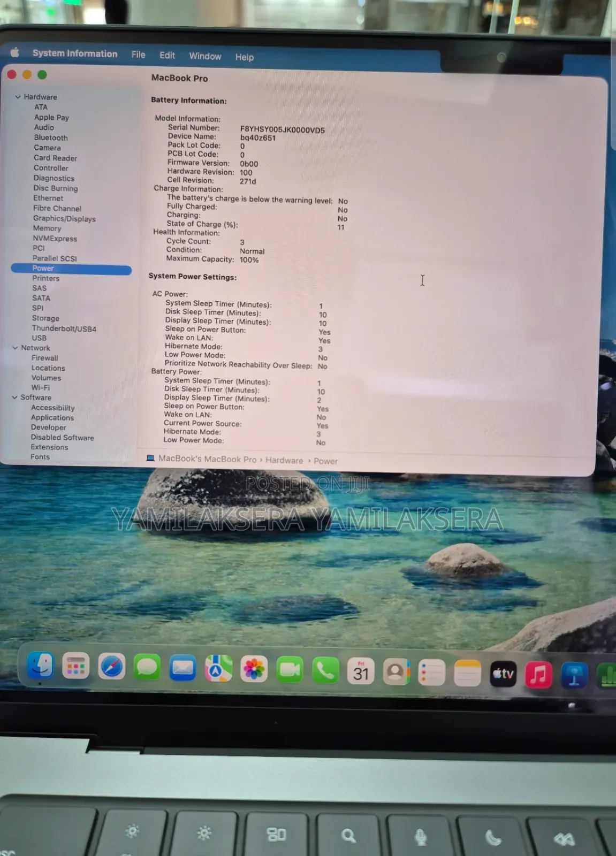The image size is (616, 856).
Task: Open Calendar showing 31 in dock
Action: pyautogui.click(x=361, y=671)
